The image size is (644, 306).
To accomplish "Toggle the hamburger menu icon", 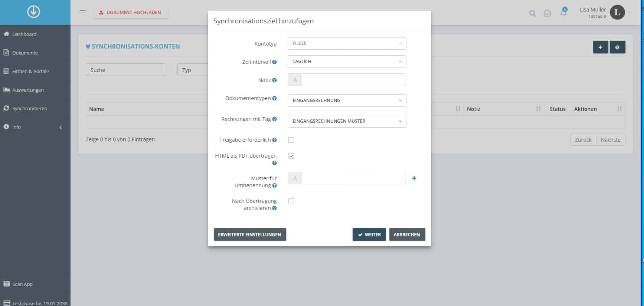I will pos(82,13).
